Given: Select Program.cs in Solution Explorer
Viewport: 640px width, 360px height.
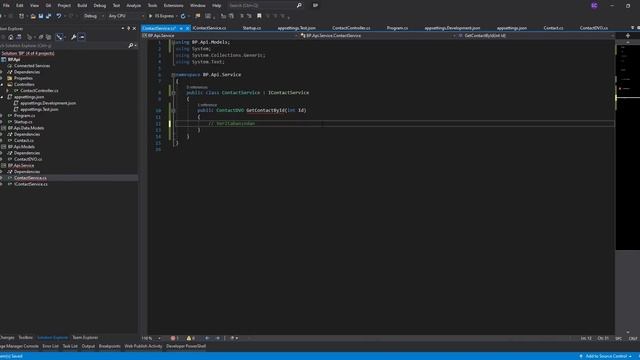Looking at the screenshot, I should click(x=24, y=116).
